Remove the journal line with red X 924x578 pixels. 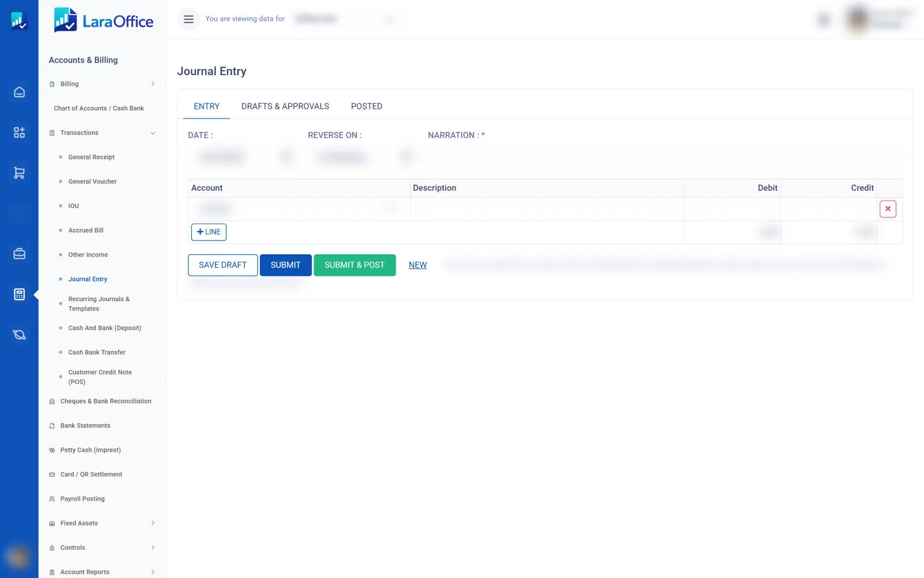[888, 209]
